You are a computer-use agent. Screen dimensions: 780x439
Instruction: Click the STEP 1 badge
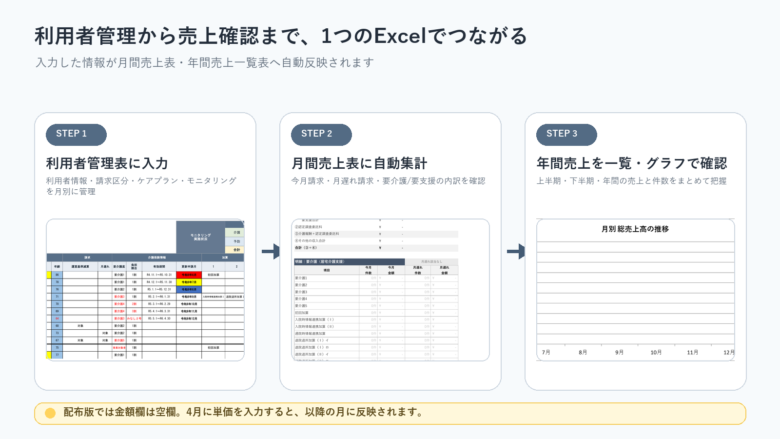click(x=76, y=134)
